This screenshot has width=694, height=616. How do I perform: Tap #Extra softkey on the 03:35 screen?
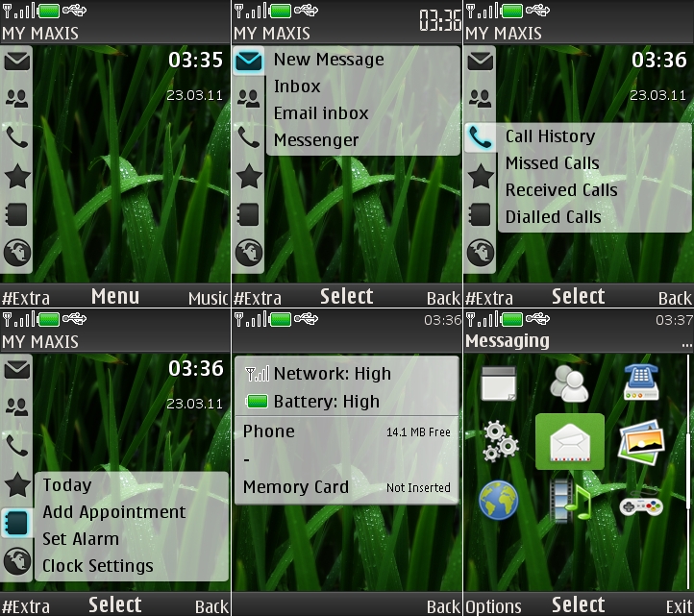[26, 298]
